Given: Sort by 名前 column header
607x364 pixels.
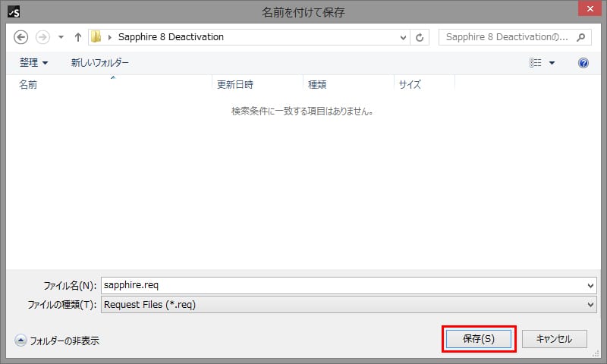Looking at the screenshot, I should [x=109, y=84].
